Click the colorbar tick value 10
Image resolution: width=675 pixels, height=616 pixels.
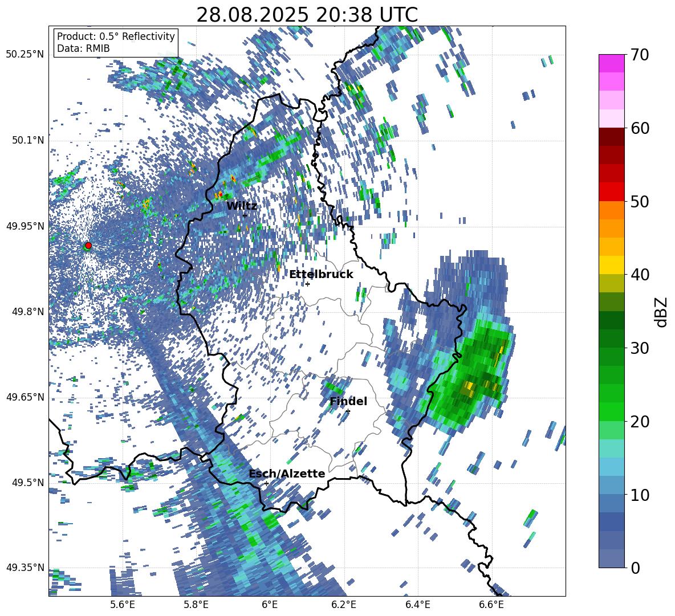click(640, 495)
